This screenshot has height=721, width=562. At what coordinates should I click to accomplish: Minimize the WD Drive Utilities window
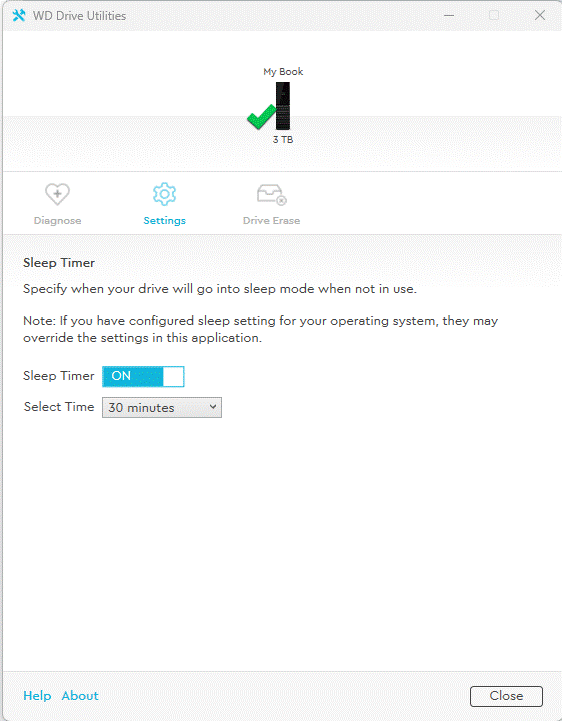click(x=449, y=16)
